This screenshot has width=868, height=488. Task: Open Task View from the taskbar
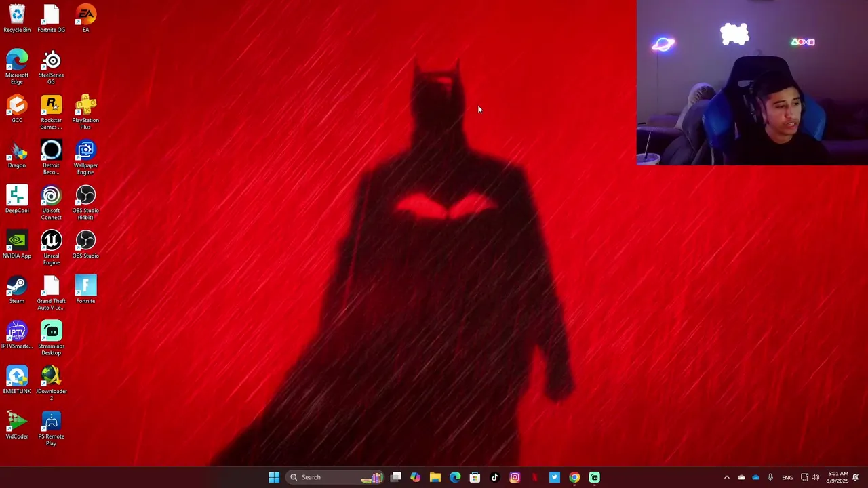coord(396,477)
